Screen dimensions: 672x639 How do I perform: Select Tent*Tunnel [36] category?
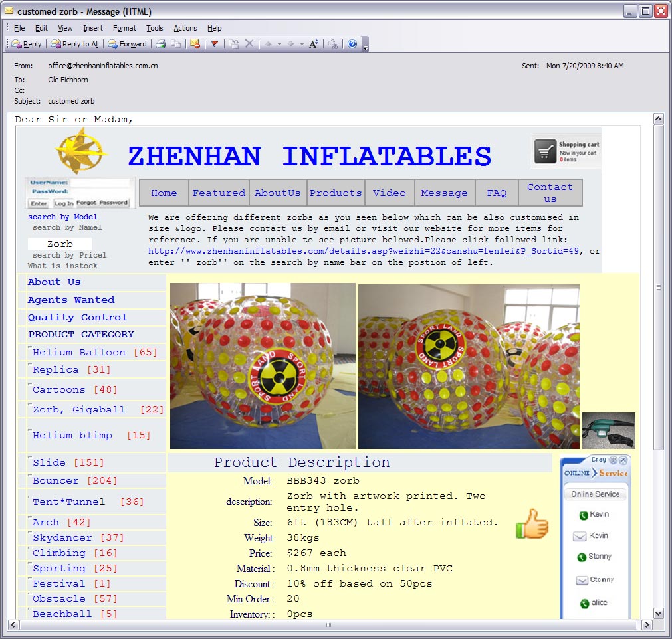[88, 502]
